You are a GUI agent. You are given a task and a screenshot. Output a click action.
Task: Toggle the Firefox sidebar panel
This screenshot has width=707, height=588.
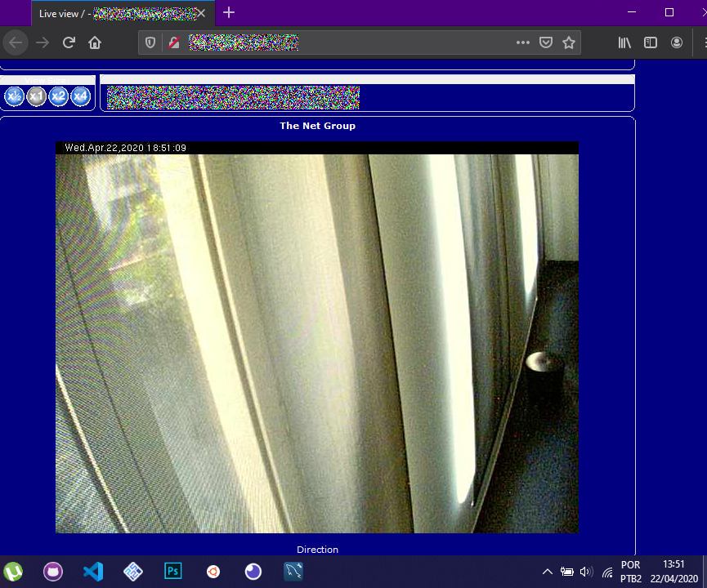tap(651, 42)
